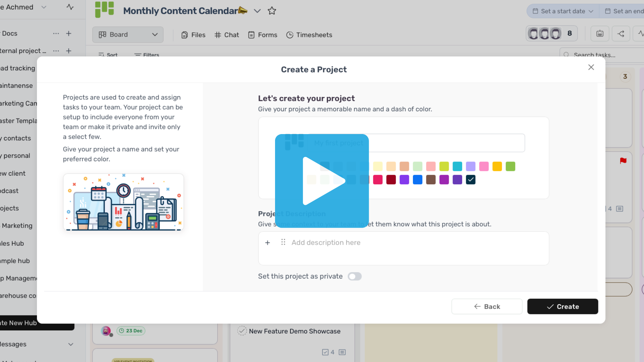The height and width of the screenshot is (362, 644).
Task: Go Back in the project wizard
Action: pos(487,307)
